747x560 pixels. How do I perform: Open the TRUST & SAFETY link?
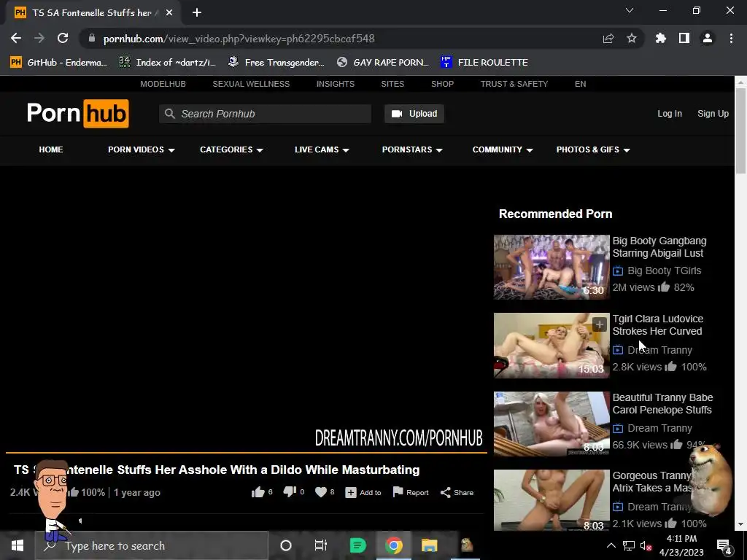tap(514, 84)
